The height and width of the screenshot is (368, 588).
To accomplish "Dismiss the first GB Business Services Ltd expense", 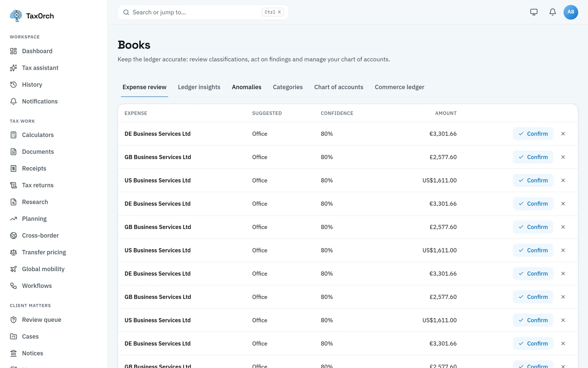I will [x=563, y=157].
